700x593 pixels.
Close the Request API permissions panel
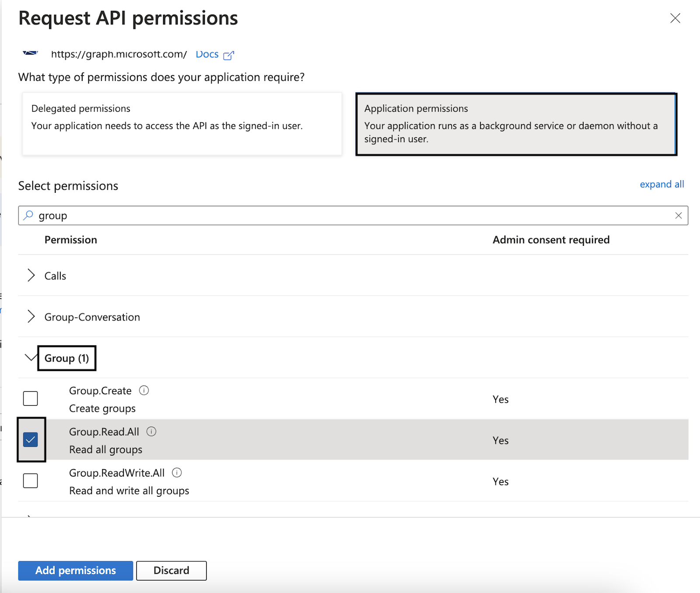675,18
